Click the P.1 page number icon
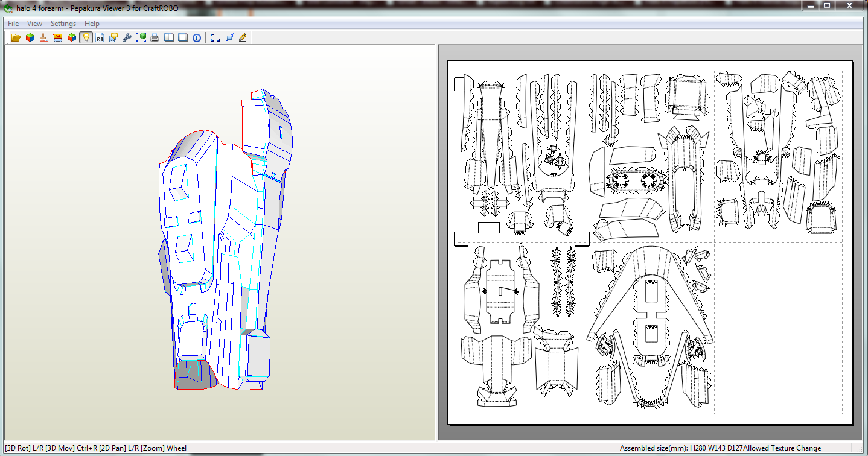Viewport: 868px width, 456px height. click(100, 37)
